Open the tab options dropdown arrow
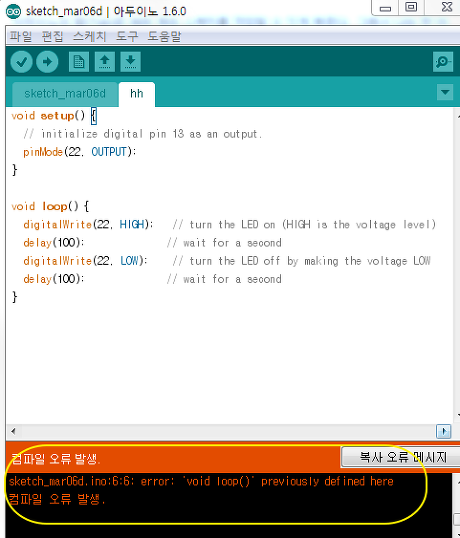Viewport: 460px width, 538px height. (x=445, y=92)
